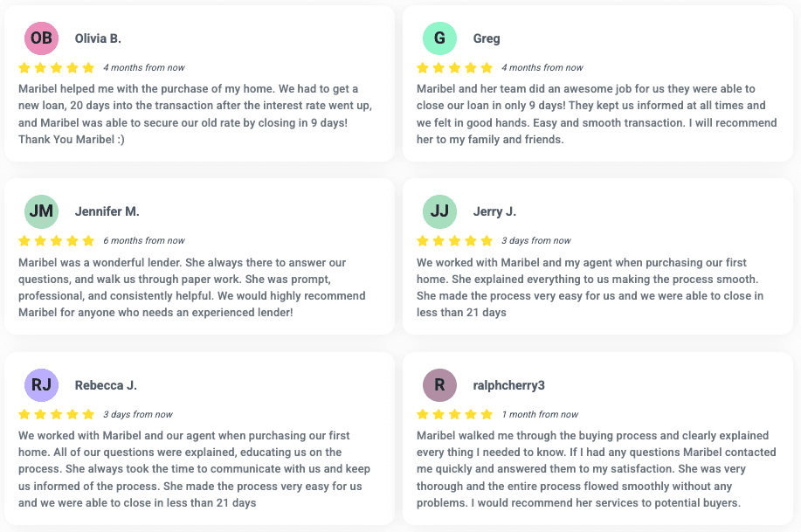Click reviewer name Greg
The width and height of the screenshot is (801, 532).
487,38
